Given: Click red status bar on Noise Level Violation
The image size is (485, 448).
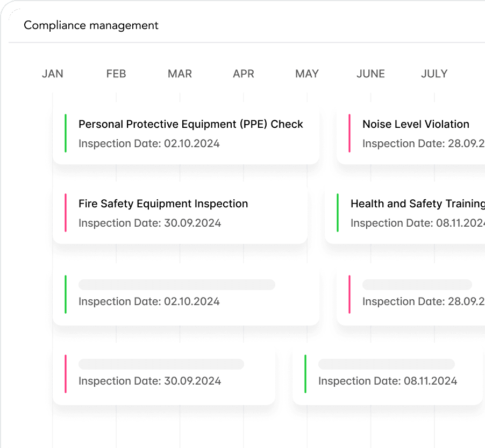Looking at the screenshot, I should [x=350, y=133].
